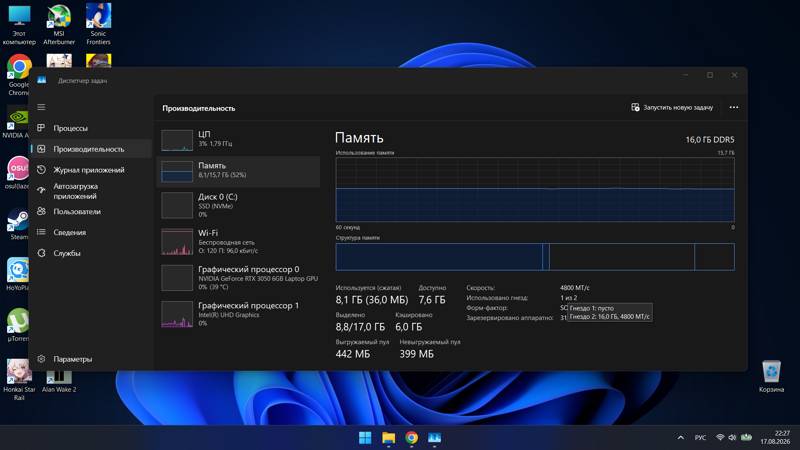Toggle the hamburger navigation menu

41,107
